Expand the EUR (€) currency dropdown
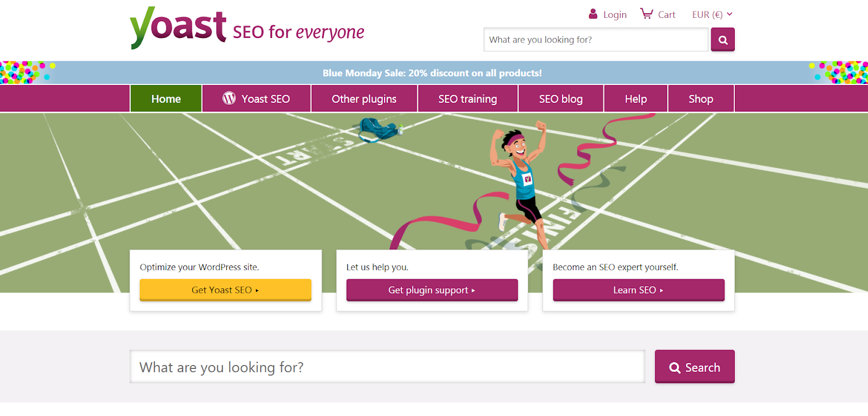This screenshot has height=416, width=868. pos(712,14)
